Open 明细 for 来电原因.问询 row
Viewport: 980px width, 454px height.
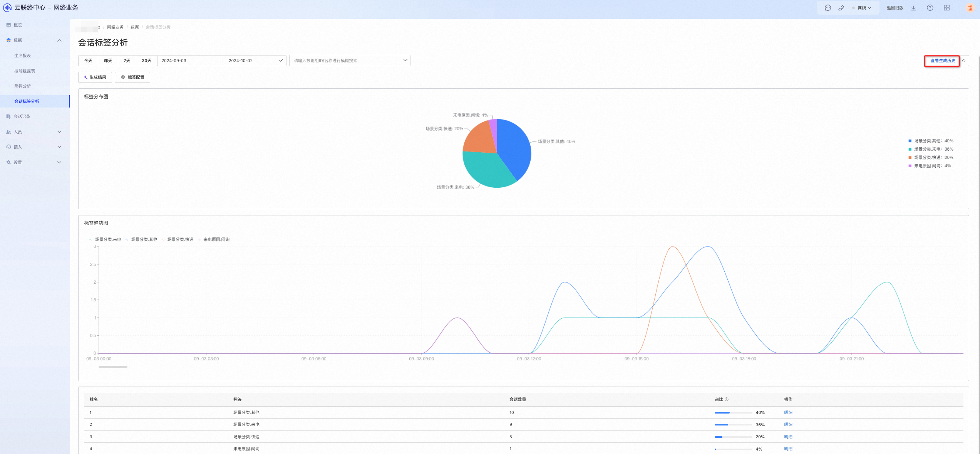788,449
